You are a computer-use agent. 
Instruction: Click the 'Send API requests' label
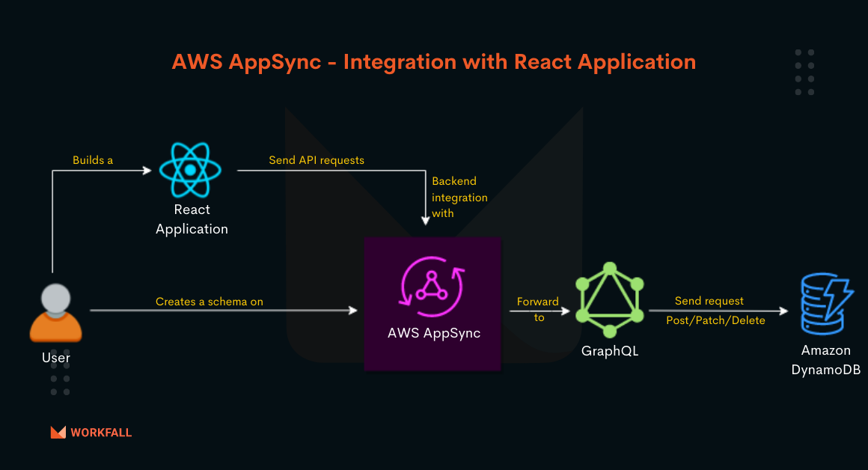[317, 160]
